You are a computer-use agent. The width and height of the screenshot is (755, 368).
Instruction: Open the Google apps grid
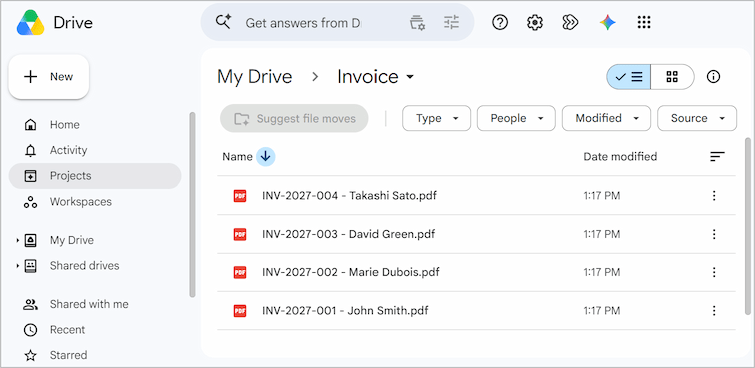(x=644, y=22)
